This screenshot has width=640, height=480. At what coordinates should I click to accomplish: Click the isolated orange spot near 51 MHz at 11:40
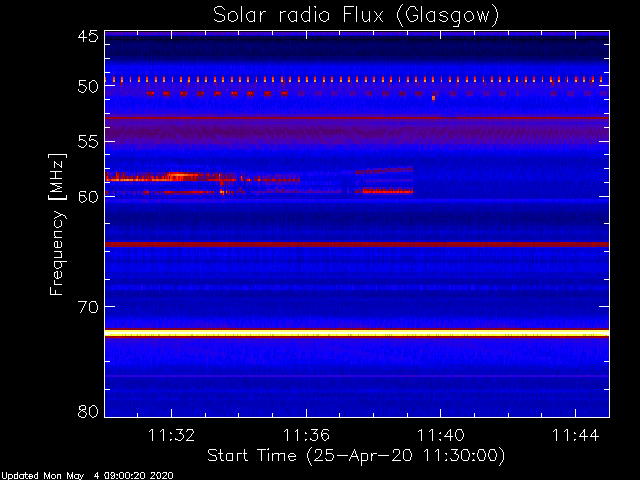[x=433, y=98]
